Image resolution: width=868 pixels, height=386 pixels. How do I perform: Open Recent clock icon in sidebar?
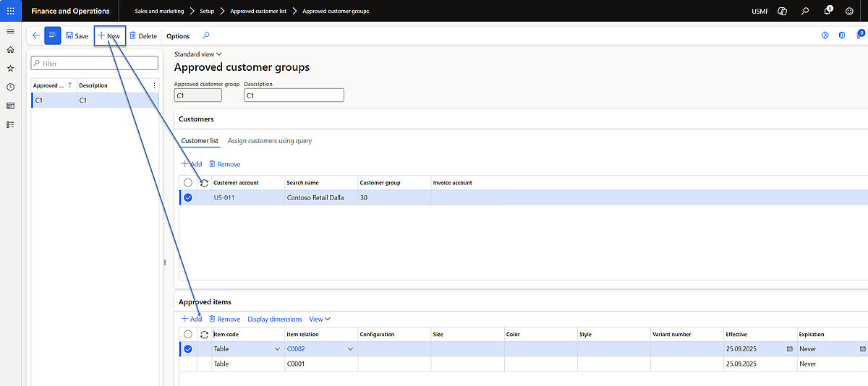point(10,87)
